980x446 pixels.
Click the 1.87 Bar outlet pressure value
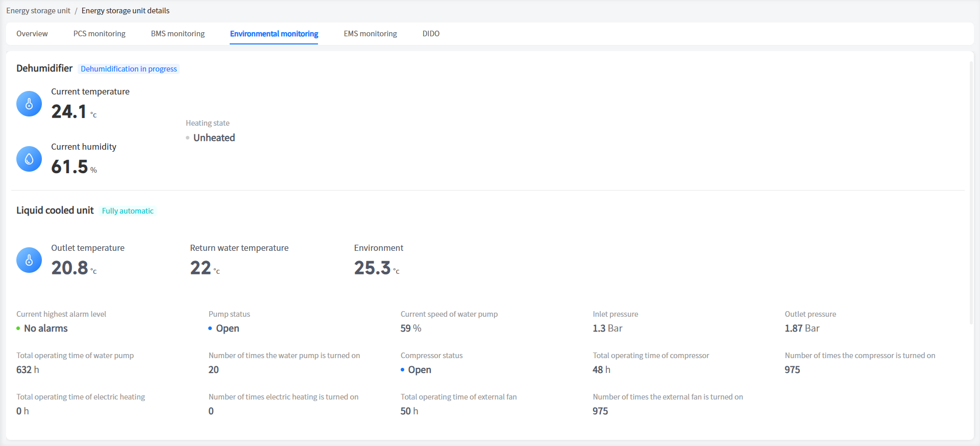[x=802, y=328]
